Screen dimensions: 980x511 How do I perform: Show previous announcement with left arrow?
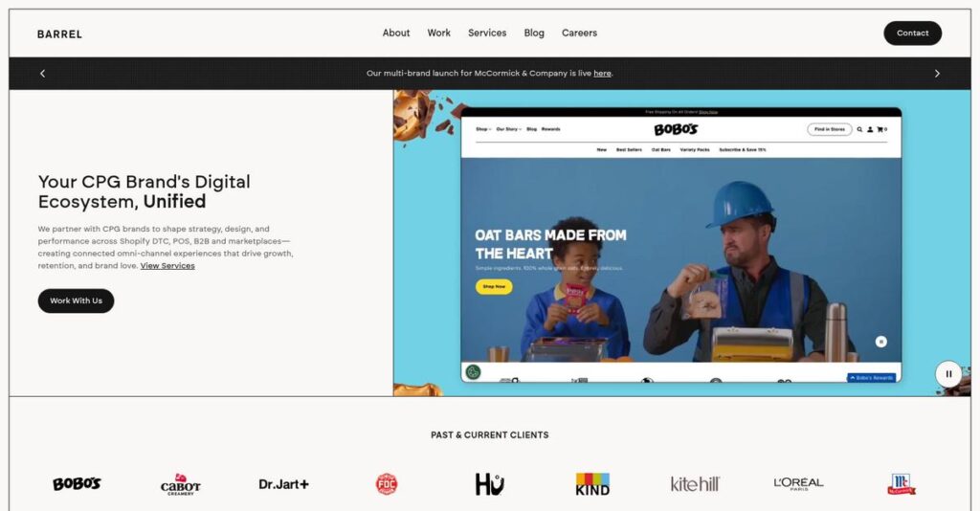tap(42, 73)
